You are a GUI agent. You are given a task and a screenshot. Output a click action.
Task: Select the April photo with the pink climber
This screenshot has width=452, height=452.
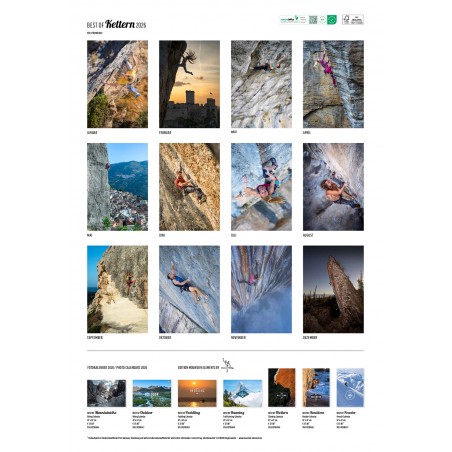click(333, 84)
